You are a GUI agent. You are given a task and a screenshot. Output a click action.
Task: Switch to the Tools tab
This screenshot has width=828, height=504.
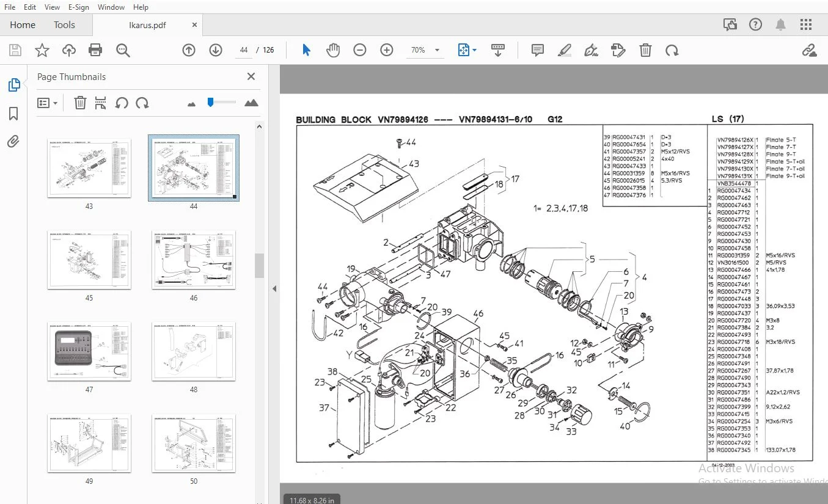tap(64, 25)
